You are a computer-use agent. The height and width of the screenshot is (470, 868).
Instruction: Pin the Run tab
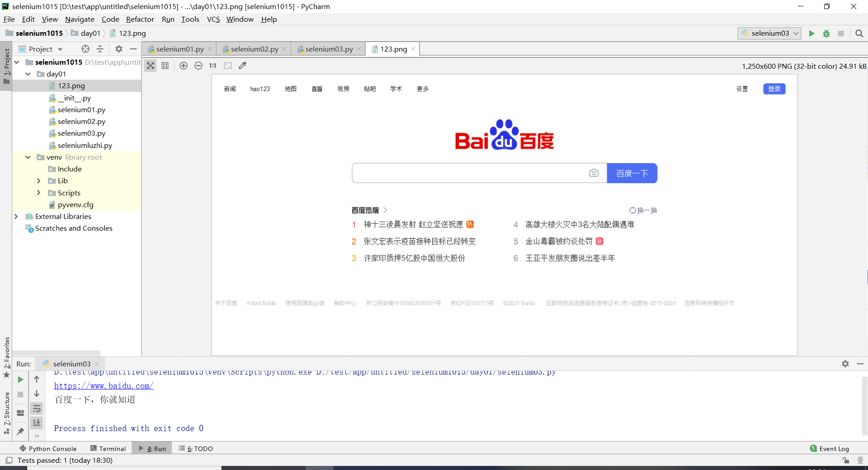coord(20,432)
